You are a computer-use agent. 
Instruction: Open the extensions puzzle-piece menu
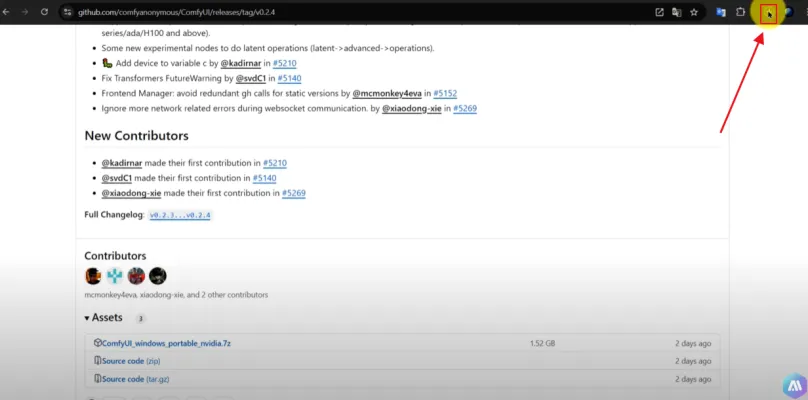coord(740,12)
